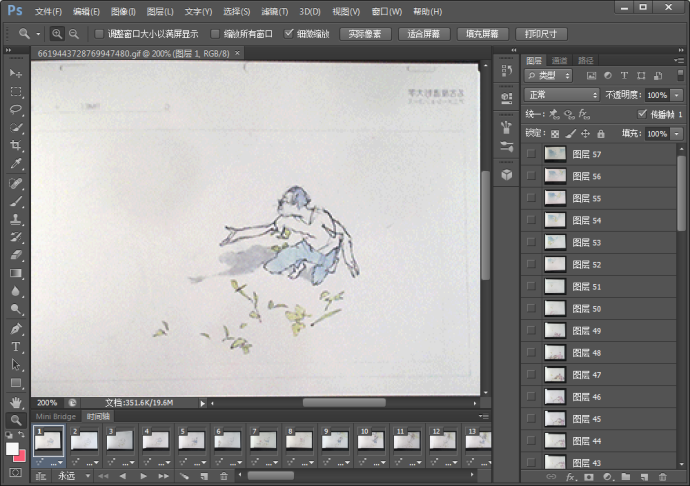Image resolution: width=690 pixels, height=486 pixels.
Task: Click the 适合屏幕 button
Action: (x=424, y=34)
